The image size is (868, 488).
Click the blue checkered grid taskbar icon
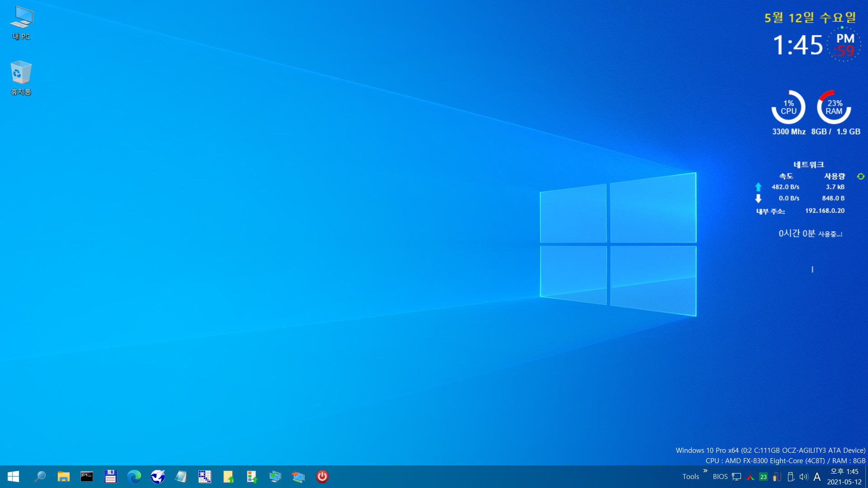pos(204,477)
